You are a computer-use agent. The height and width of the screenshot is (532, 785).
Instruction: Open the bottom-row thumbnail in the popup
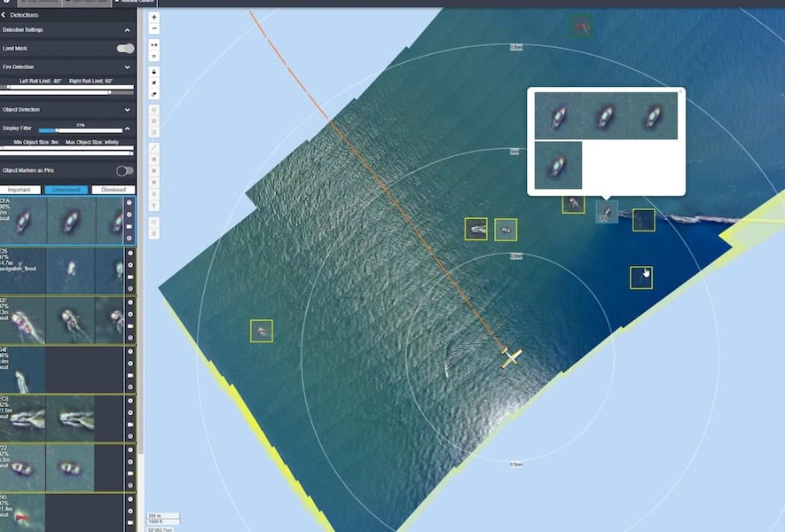(x=558, y=165)
